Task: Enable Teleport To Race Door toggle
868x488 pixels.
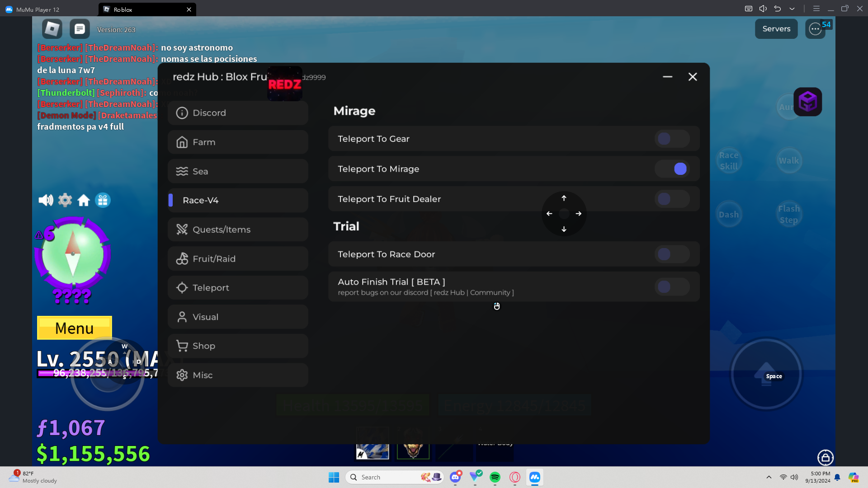Action: [672, 254]
